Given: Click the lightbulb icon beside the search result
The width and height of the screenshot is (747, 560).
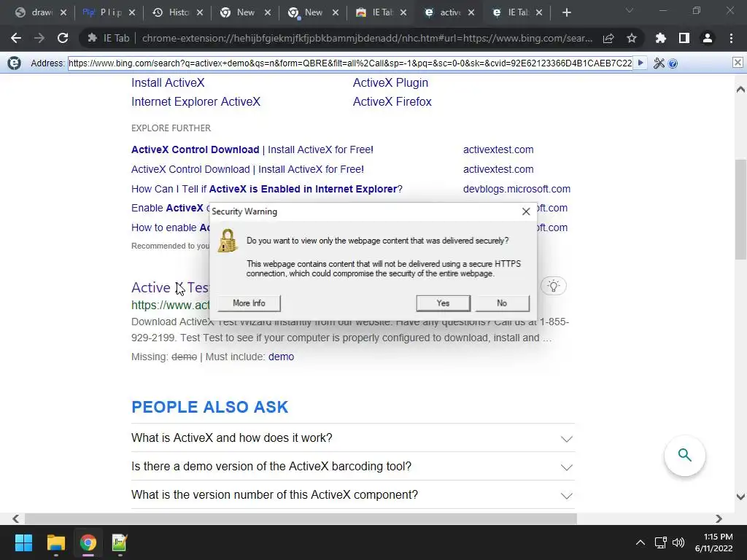Looking at the screenshot, I should (x=553, y=286).
